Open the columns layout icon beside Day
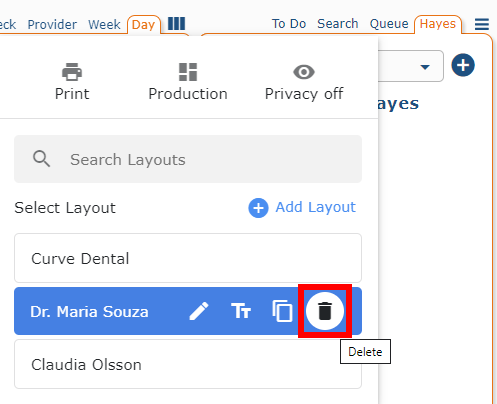The image size is (497, 404). pyautogui.click(x=176, y=24)
